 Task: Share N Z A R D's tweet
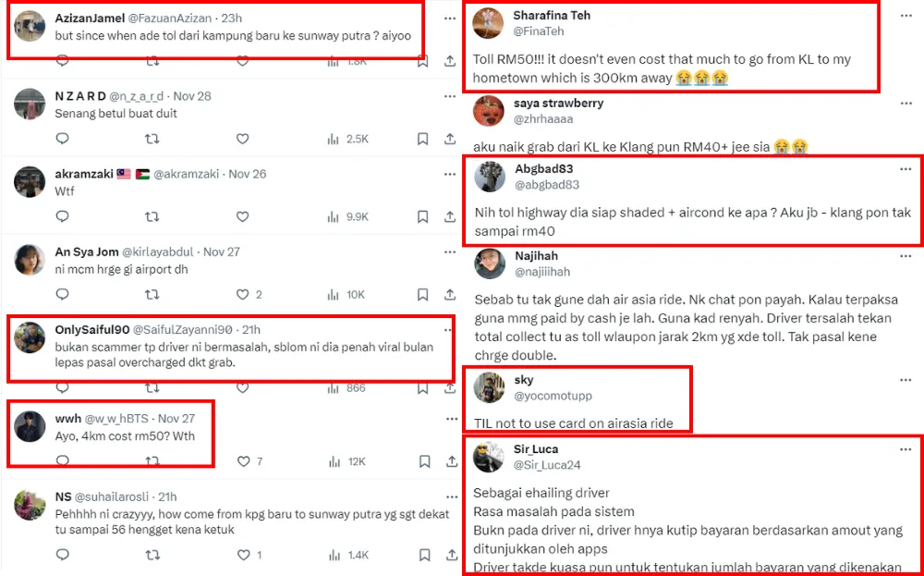click(449, 139)
